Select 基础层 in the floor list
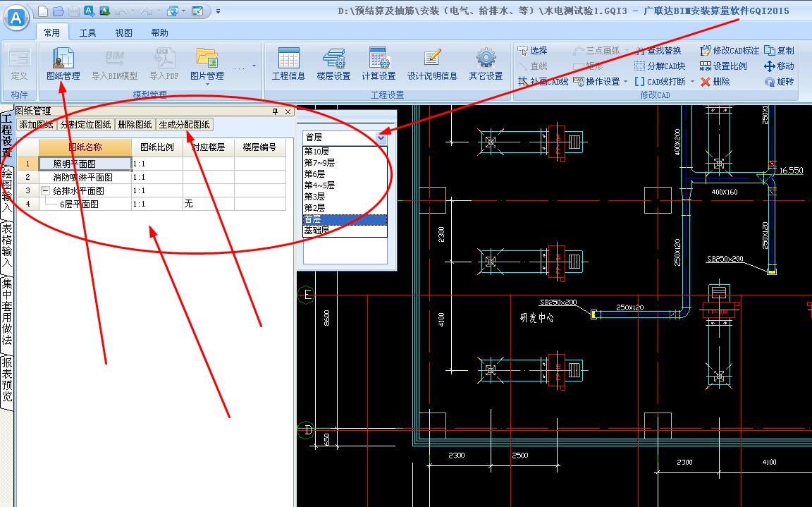The image size is (812, 507). coord(345,231)
